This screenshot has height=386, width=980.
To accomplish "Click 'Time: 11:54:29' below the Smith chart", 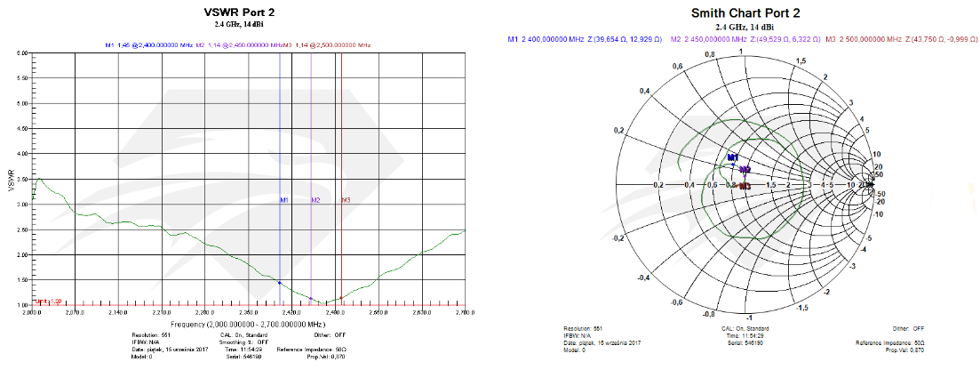I will point(745,336).
